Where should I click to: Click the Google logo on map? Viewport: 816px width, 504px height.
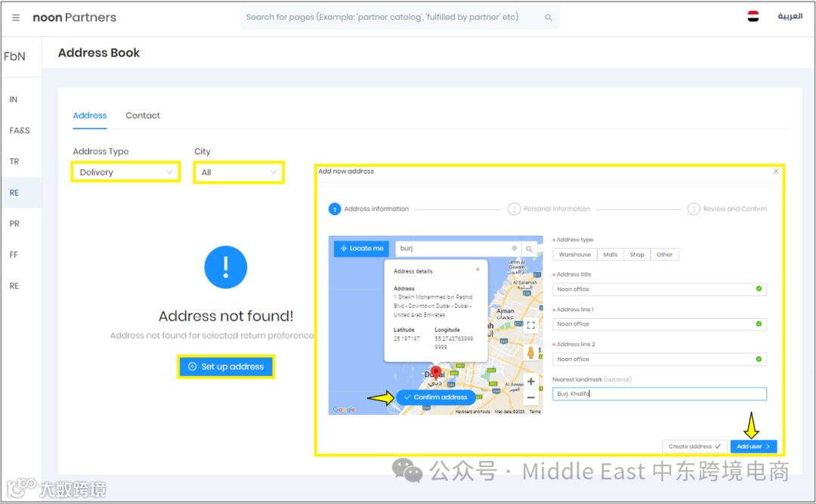pos(344,410)
